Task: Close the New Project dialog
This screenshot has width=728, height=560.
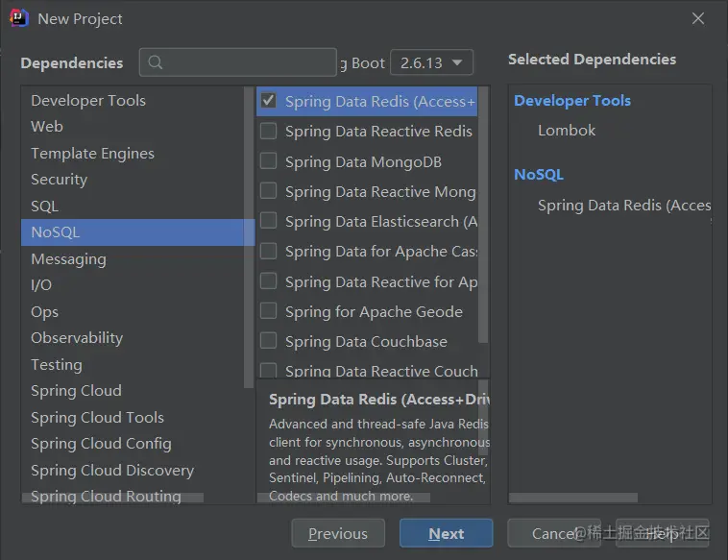Action: [x=698, y=18]
